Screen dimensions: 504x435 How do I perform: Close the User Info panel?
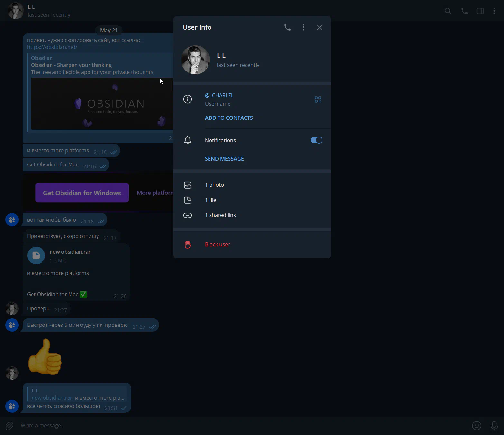tap(320, 27)
